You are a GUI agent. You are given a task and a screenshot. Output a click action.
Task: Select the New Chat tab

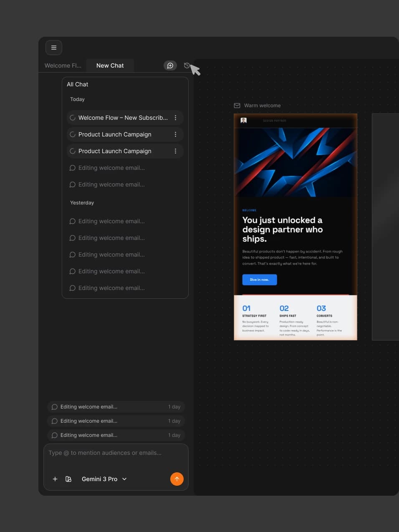(110, 66)
